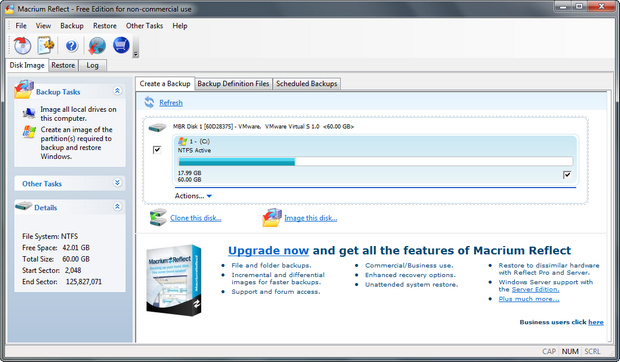Click the Backup Tasks heading text

(x=58, y=92)
